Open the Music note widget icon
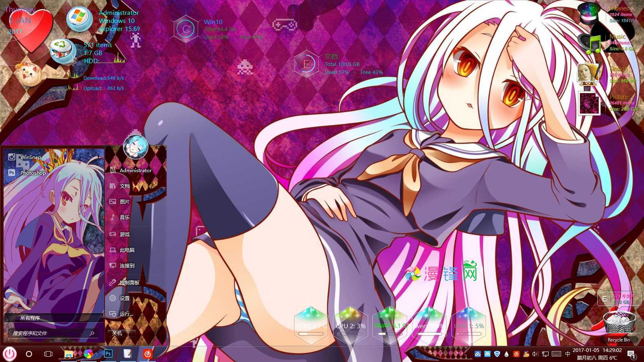This screenshot has width=644, height=362. pyautogui.click(x=590, y=43)
